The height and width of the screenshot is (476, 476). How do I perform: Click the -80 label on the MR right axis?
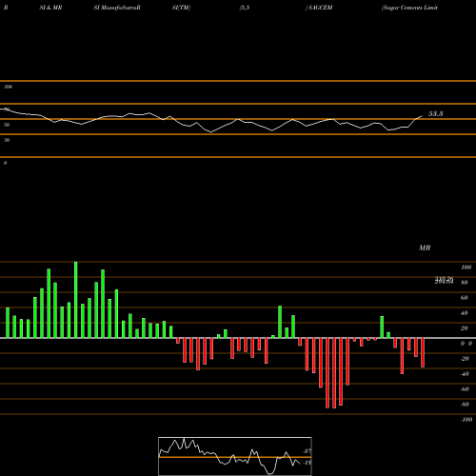tap(465, 405)
